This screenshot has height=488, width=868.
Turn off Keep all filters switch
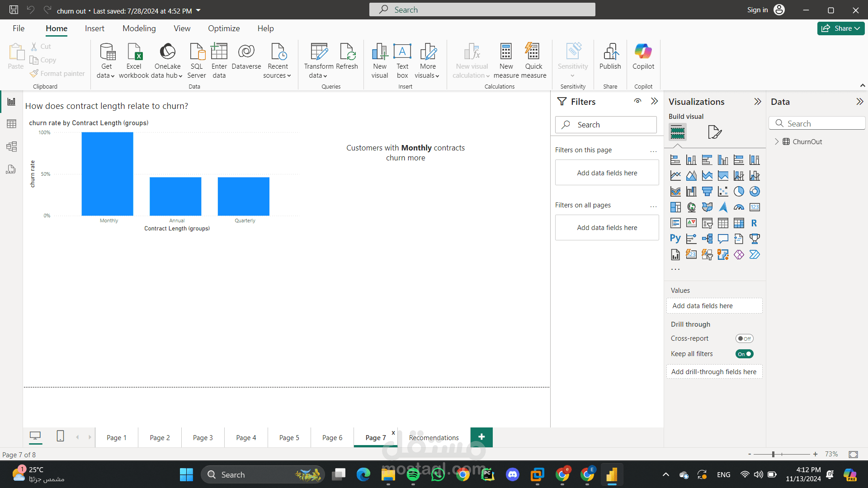[x=744, y=354]
